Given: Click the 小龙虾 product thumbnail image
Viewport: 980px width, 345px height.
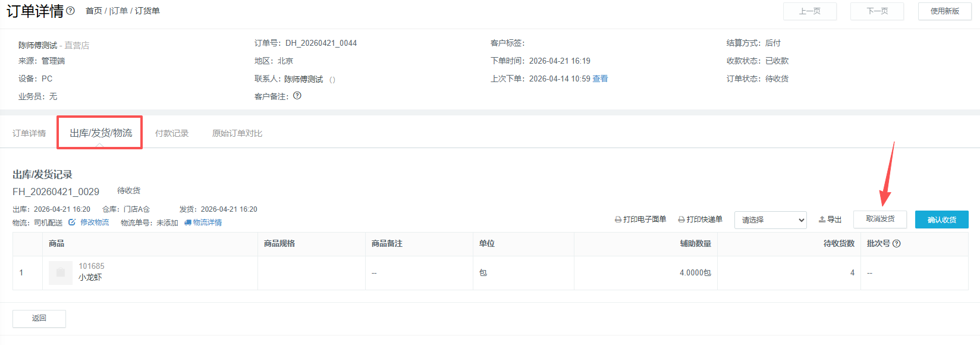Looking at the screenshot, I should (x=61, y=272).
